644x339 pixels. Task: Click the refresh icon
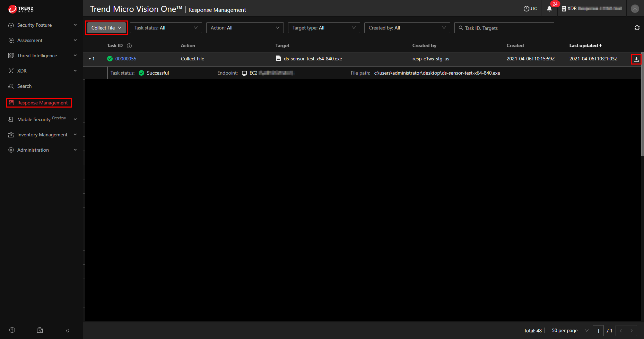pyautogui.click(x=637, y=28)
